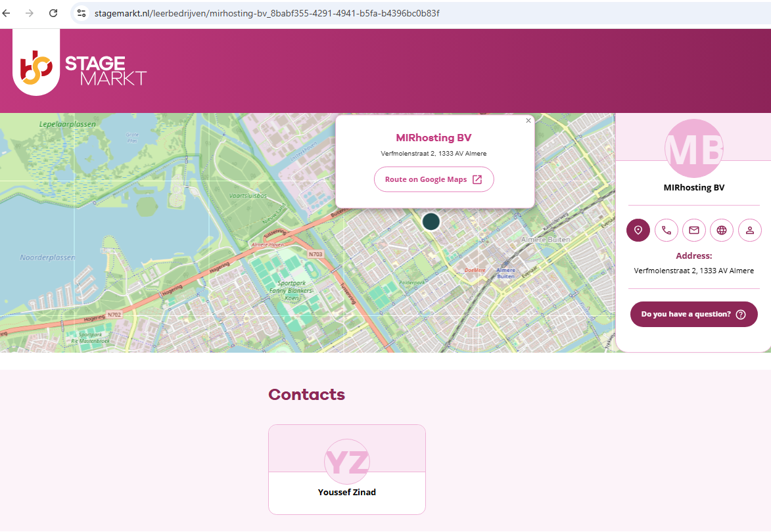This screenshot has width=771, height=532.
Task: Open Route on Google Maps
Action: [434, 179]
